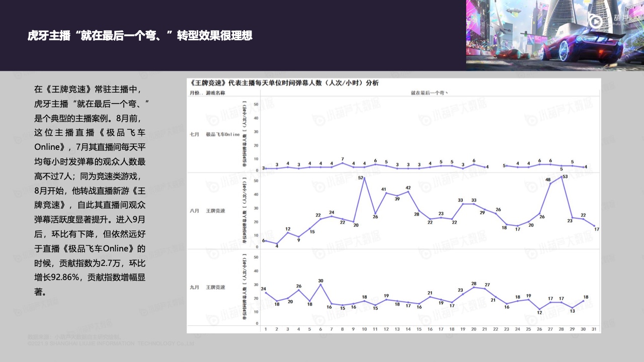Click the July data point labeled 7

[x=343, y=163]
